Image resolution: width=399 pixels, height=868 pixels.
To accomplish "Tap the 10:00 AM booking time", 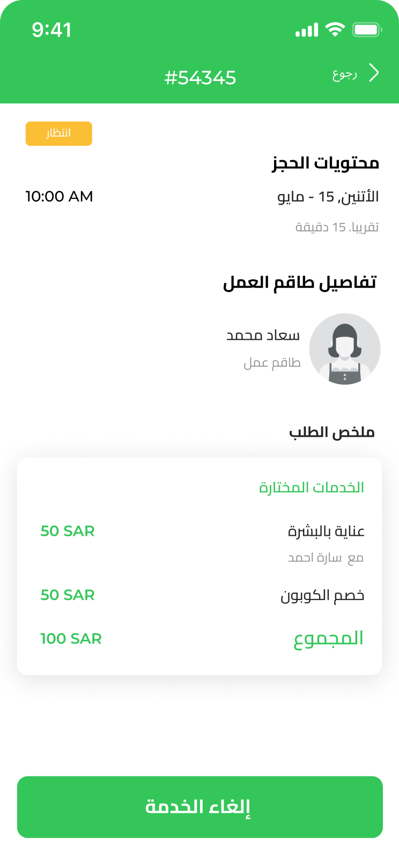I will (x=59, y=197).
